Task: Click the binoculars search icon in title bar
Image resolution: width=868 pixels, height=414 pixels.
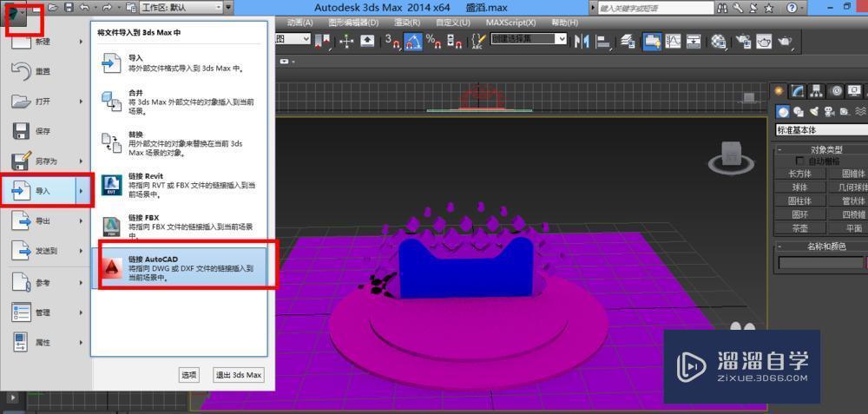Action: click(x=722, y=8)
